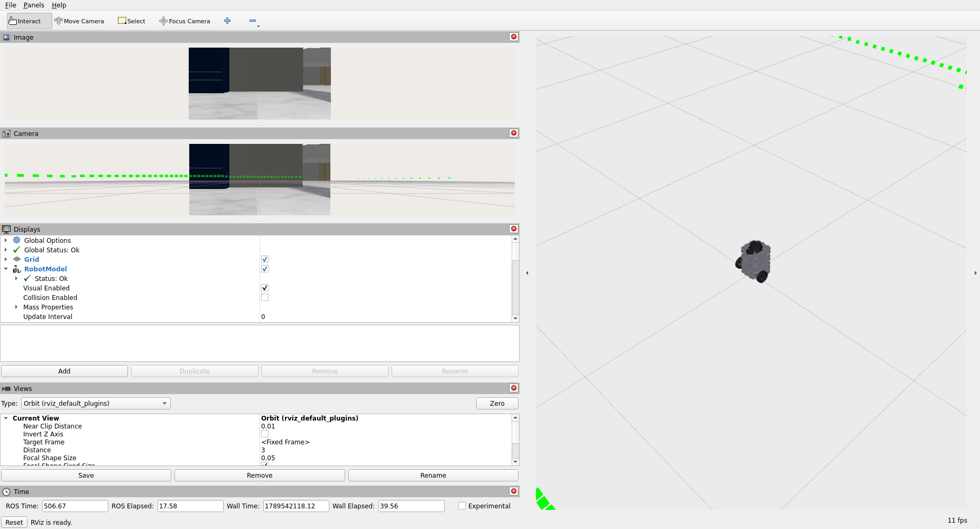Click the Wall Elapsed field

411,506
